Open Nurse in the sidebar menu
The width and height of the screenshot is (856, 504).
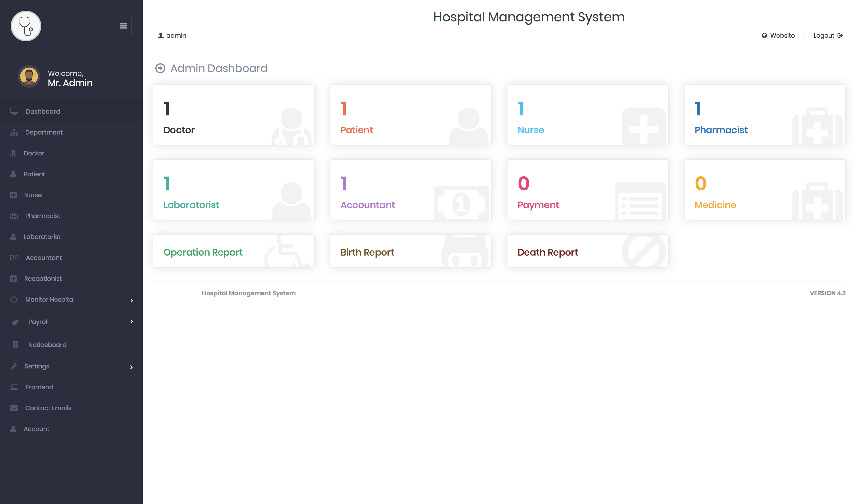(x=71, y=195)
